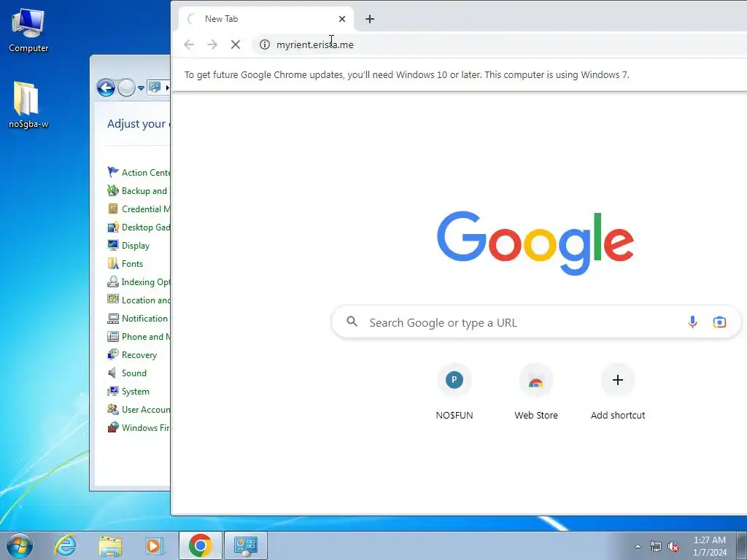Screen dimensions: 747x560
Task: Switch to Chrome via taskbar button
Action: (x=200, y=545)
